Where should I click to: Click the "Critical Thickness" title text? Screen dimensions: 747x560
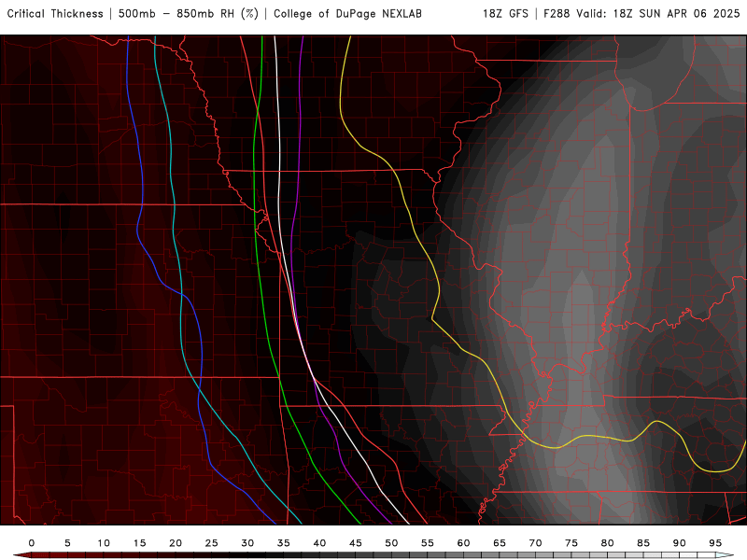pos(55,14)
